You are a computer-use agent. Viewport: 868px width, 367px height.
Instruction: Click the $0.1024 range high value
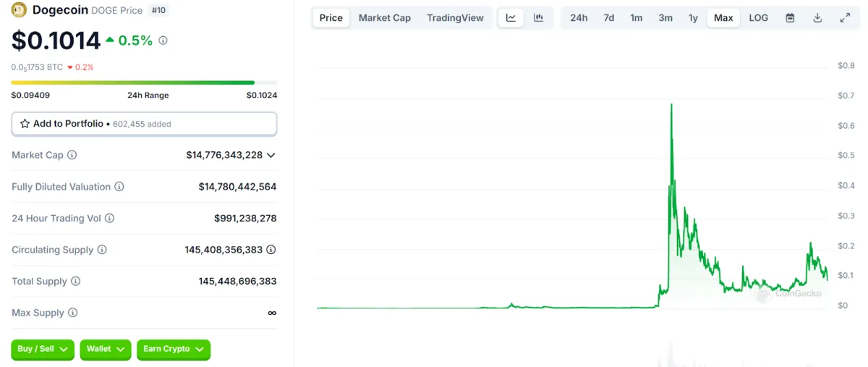click(262, 96)
